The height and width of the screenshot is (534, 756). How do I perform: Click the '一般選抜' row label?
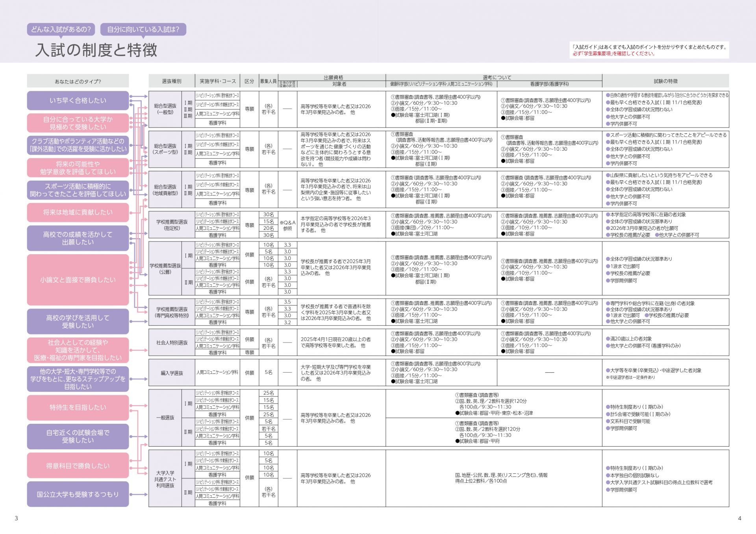pyautogui.click(x=165, y=418)
